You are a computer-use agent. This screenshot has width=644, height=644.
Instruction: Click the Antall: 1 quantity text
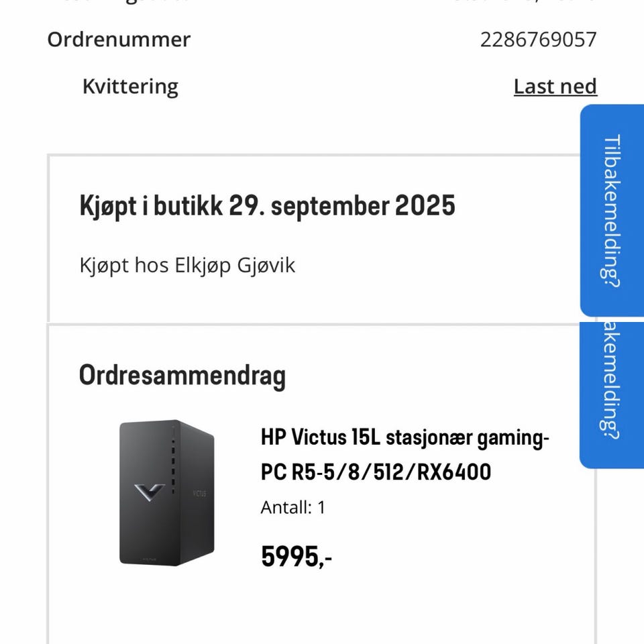(293, 508)
